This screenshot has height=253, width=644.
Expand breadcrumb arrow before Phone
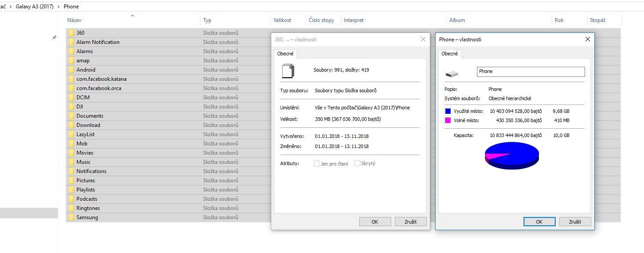[58, 7]
